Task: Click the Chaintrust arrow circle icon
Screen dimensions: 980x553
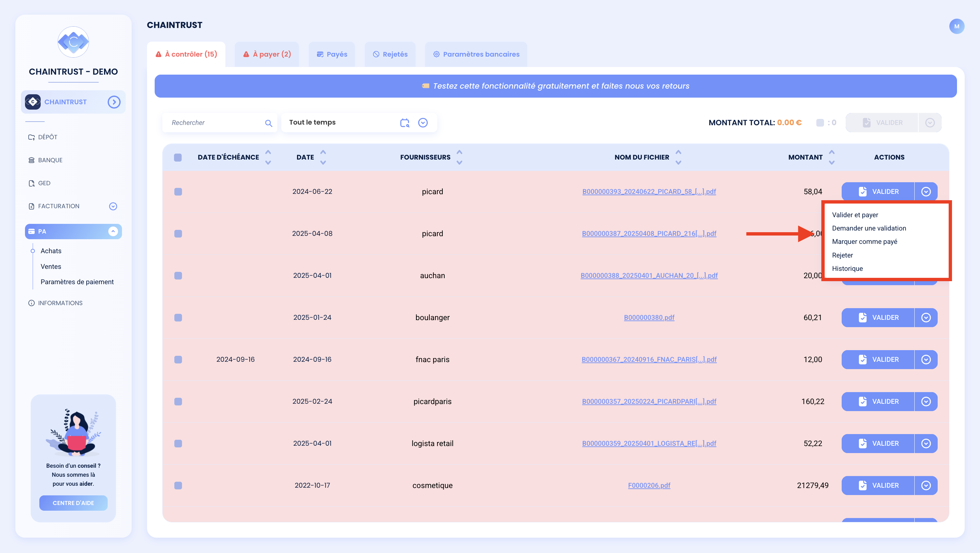Action: point(114,102)
